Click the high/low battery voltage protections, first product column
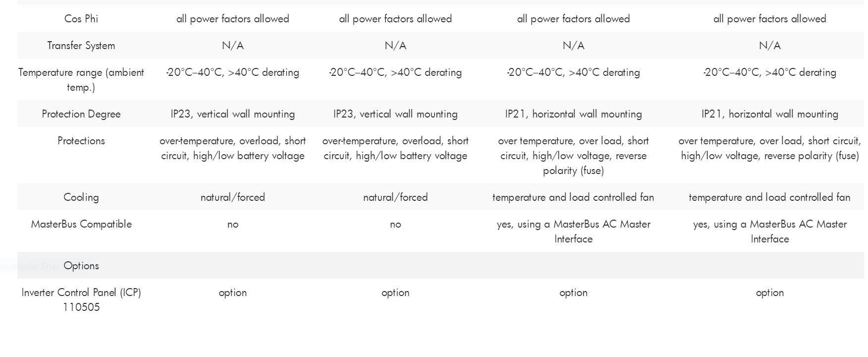Screen dimensions: 868x357 (233, 156)
